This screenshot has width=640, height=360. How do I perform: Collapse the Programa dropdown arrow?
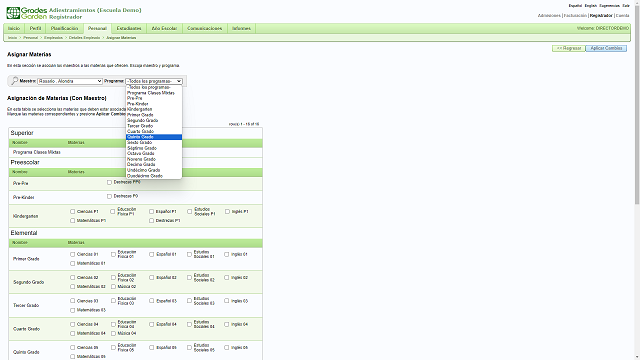point(179,81)
